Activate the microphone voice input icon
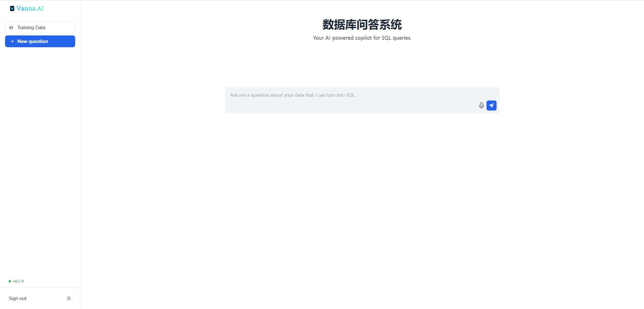Screen dimensions: 644x309 click(x=481, y=105)
